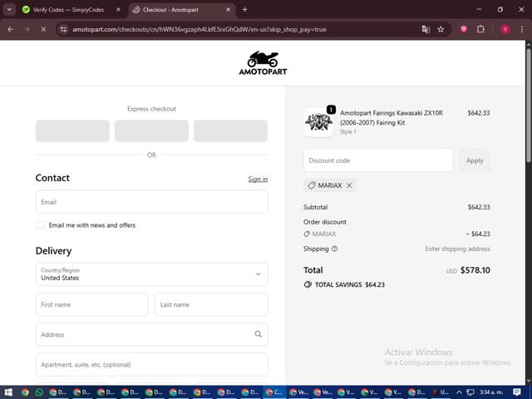Switch to the Verify Codes — SimplyCodes tab
This screenshot has height=399, width=532.
68,10
